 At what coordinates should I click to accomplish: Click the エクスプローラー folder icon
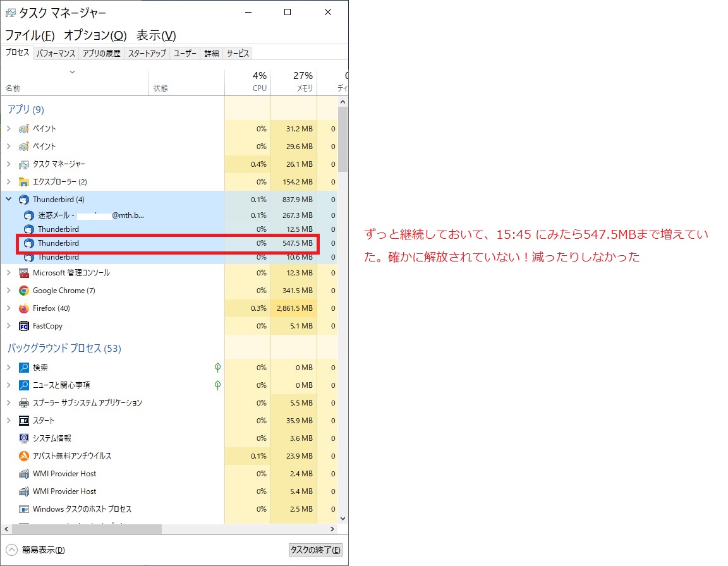[24, 182]
